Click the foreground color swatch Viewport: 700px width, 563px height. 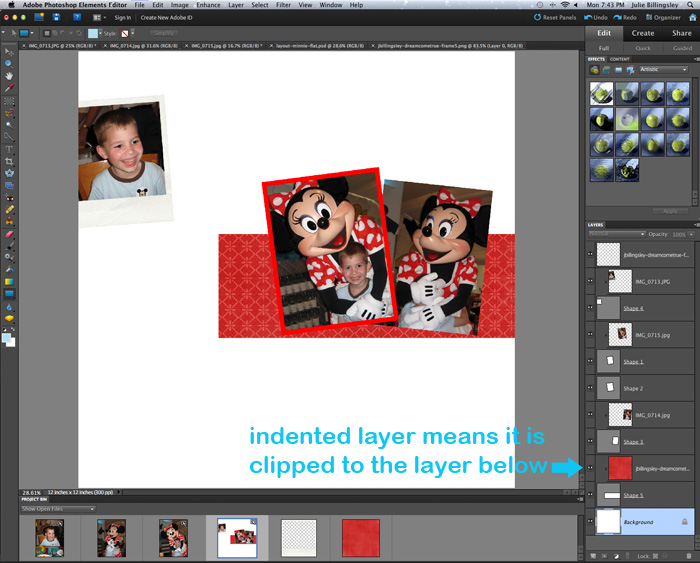pos(6,338)
